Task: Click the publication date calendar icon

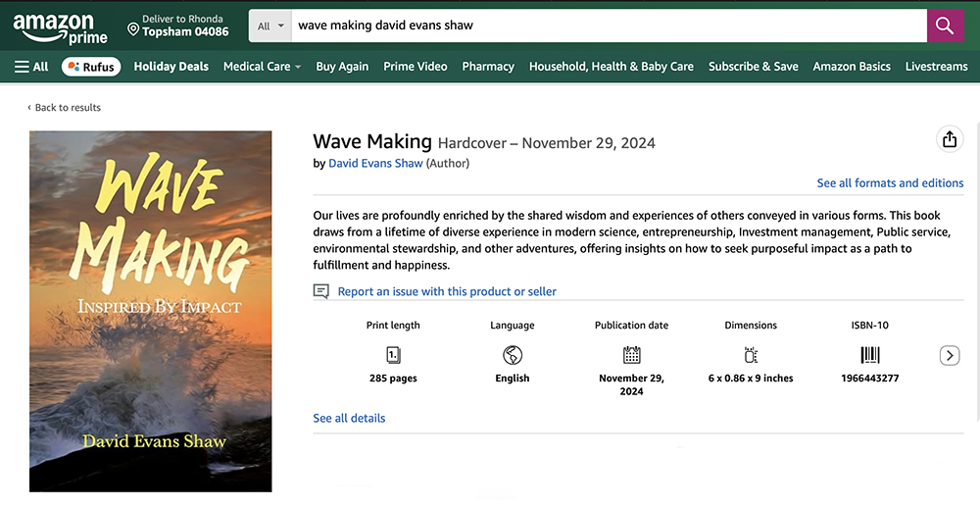Action: 631,355
